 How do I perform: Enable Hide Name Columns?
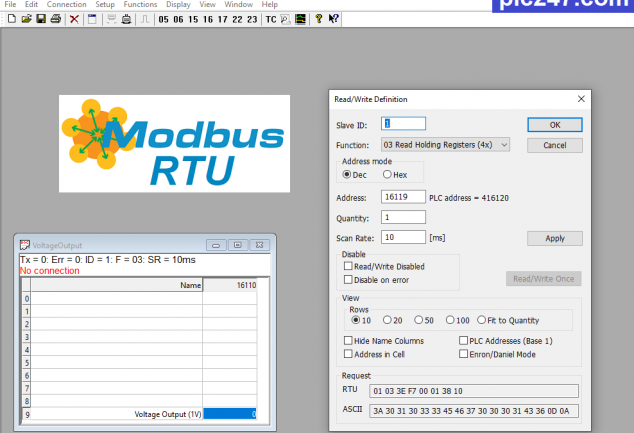pos(348,340)
